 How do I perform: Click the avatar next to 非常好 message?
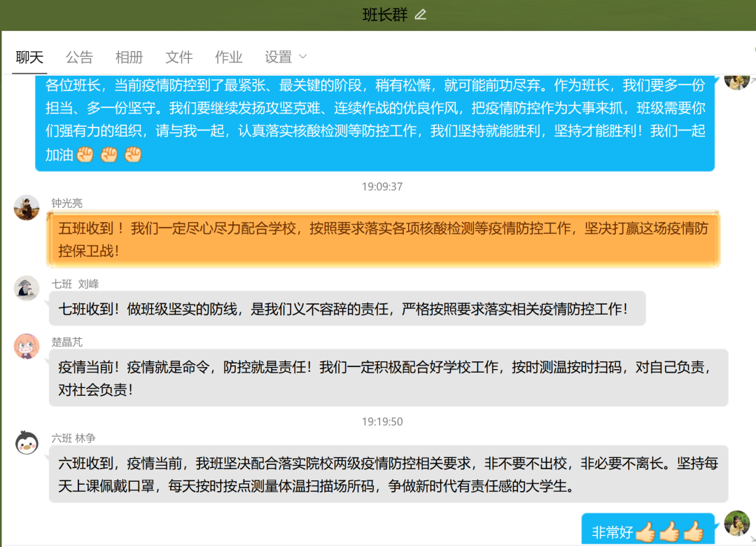[736, 524]
